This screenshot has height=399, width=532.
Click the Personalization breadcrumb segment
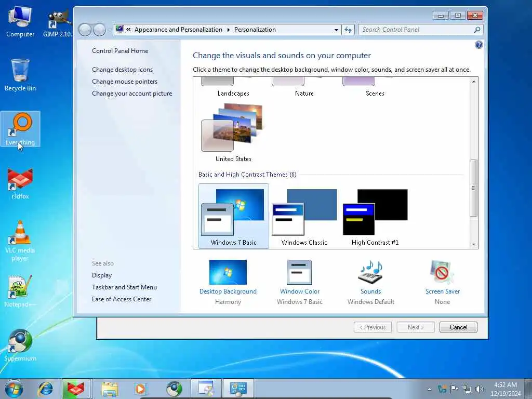255,30
